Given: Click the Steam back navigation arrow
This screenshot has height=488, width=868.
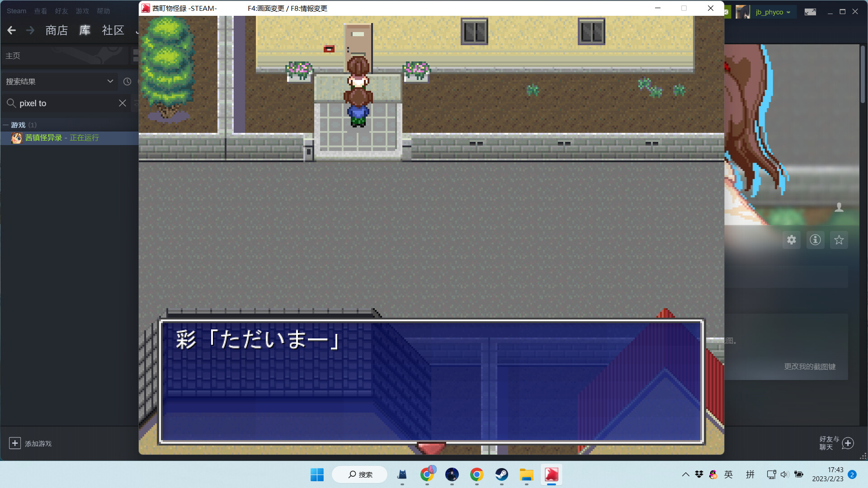Looking at the screenshot, I should [12, 30].
